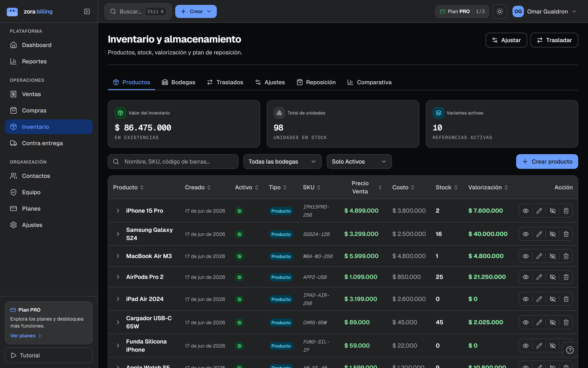Hide the iPhone 15 Pro product
Viewport: 588px width, 368px height.
tap(552, 211)
